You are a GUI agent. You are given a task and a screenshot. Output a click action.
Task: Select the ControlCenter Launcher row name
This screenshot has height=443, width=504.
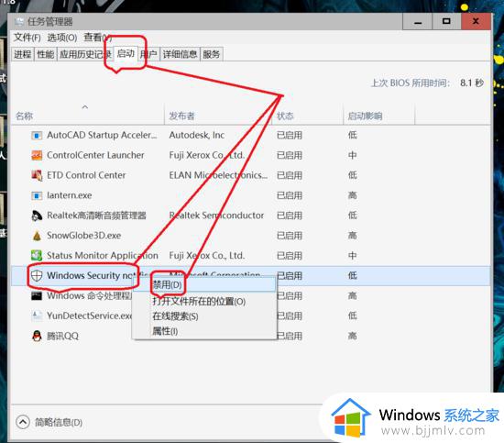(x=95, y=155)
